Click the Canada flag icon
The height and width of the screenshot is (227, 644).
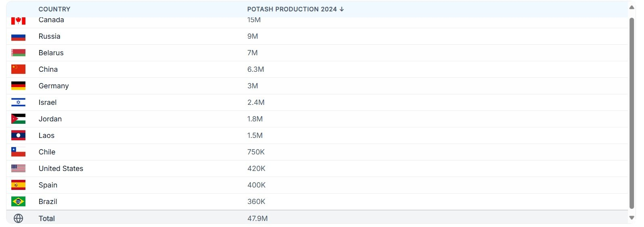coord(18,21)
